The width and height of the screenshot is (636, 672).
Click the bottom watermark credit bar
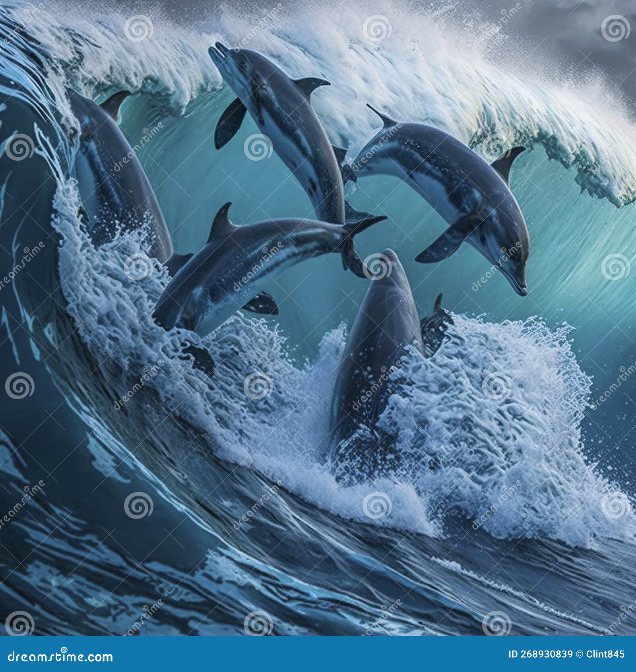[318, 654]
